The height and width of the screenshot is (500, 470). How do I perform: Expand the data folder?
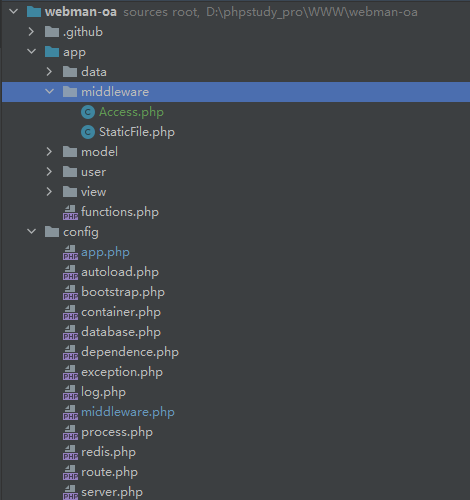(x=49, y=72)
